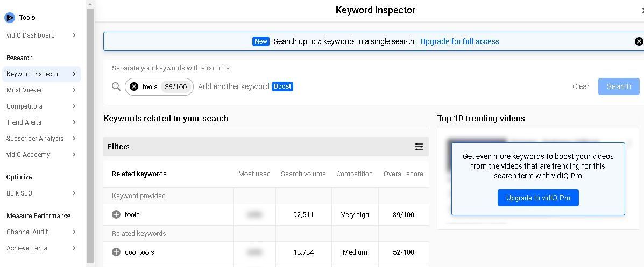Add 'cool tools' keyword using its plus icon
The image size is (644, 267).
pos(116,252)
